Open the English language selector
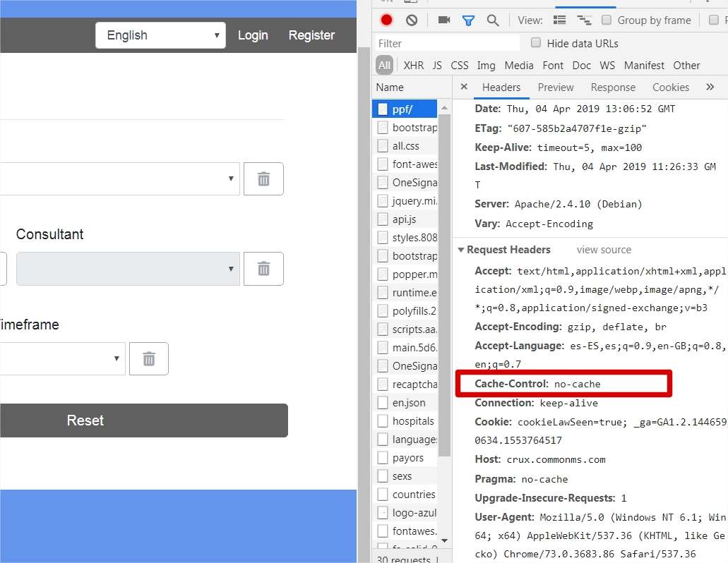The width and height of the screenshot is (728, 563). click(x=160, y=35)
